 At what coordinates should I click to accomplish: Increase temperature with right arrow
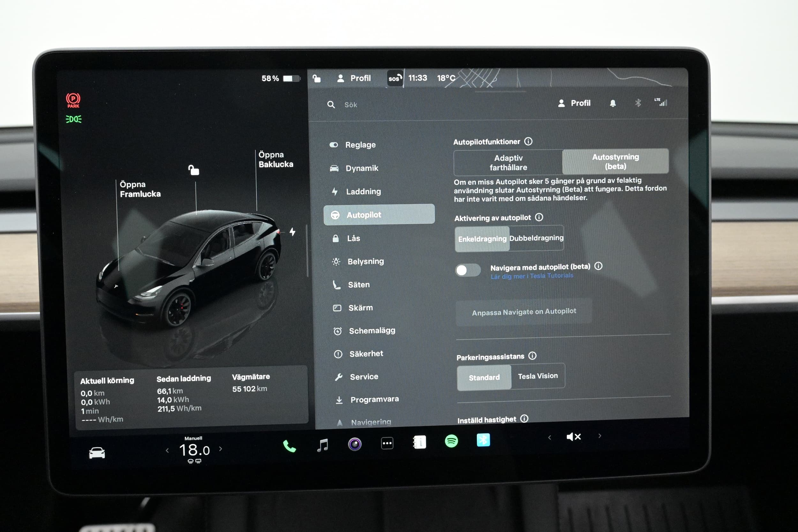(x=221, y=449)
